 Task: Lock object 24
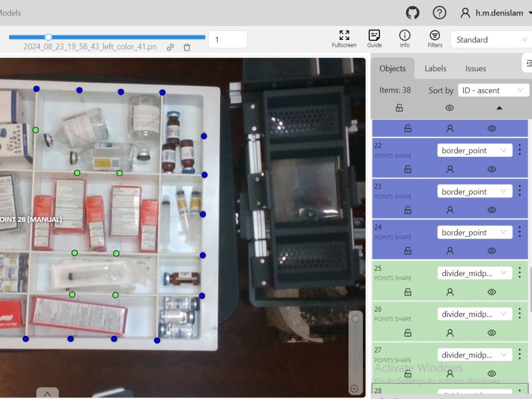[408, 251]
